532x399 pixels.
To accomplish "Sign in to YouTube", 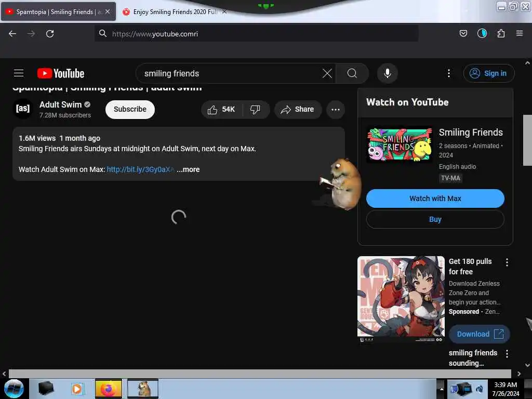I will coord(489,73).
